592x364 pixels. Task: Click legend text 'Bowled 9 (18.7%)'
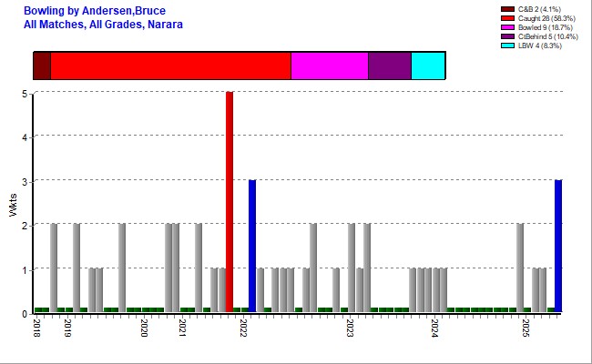[546, 27]
